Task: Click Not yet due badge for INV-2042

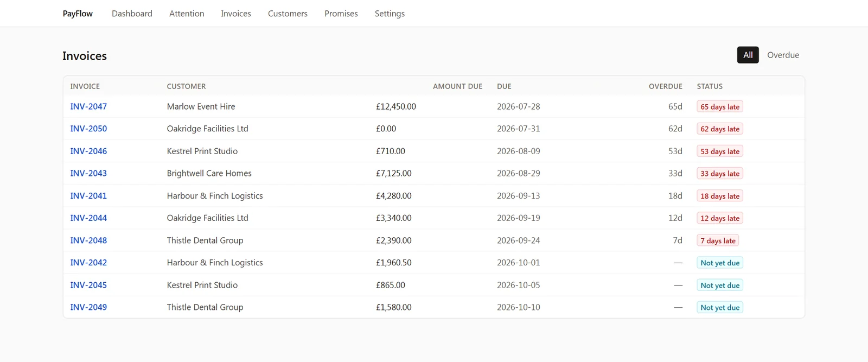Action: [x=720, y=263]
